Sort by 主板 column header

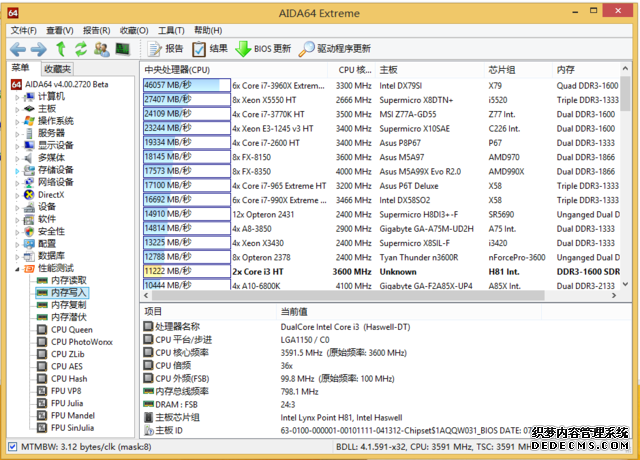tap(431, 70)
